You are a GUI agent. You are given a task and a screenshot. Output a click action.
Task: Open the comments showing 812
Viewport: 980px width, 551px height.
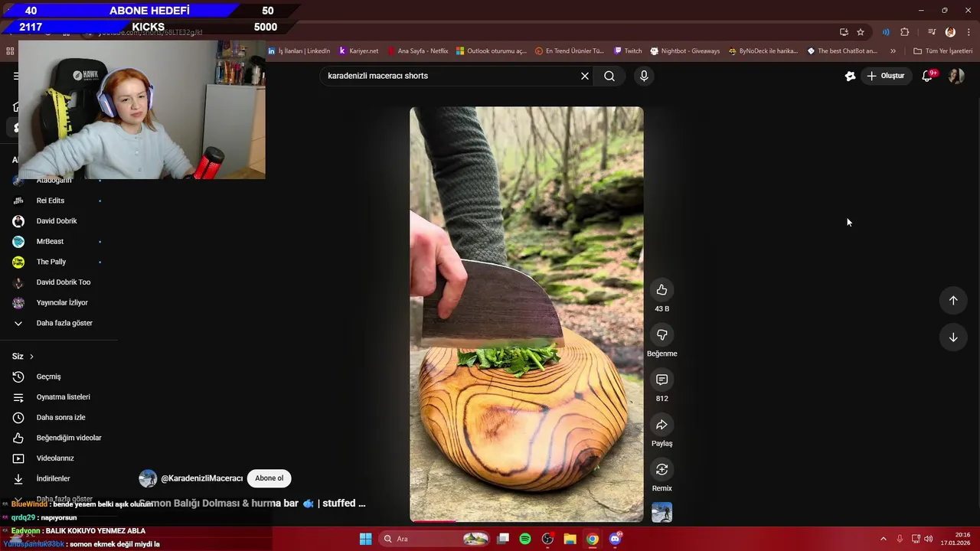[661, 380]
